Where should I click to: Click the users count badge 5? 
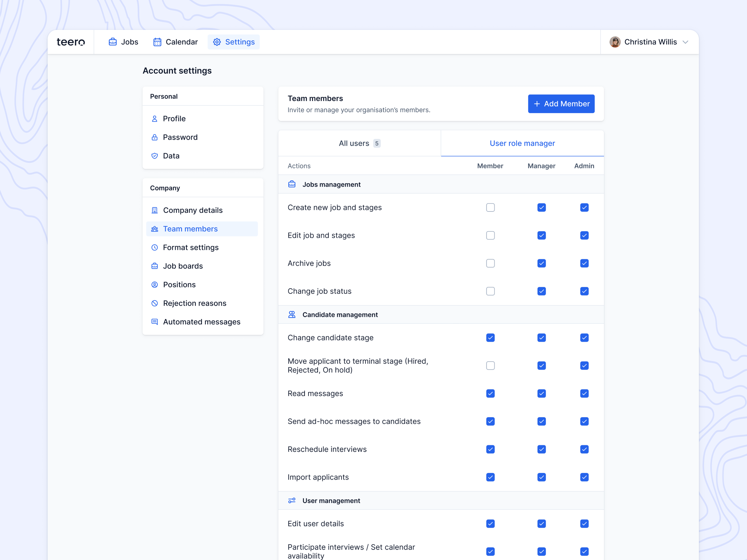377,143
